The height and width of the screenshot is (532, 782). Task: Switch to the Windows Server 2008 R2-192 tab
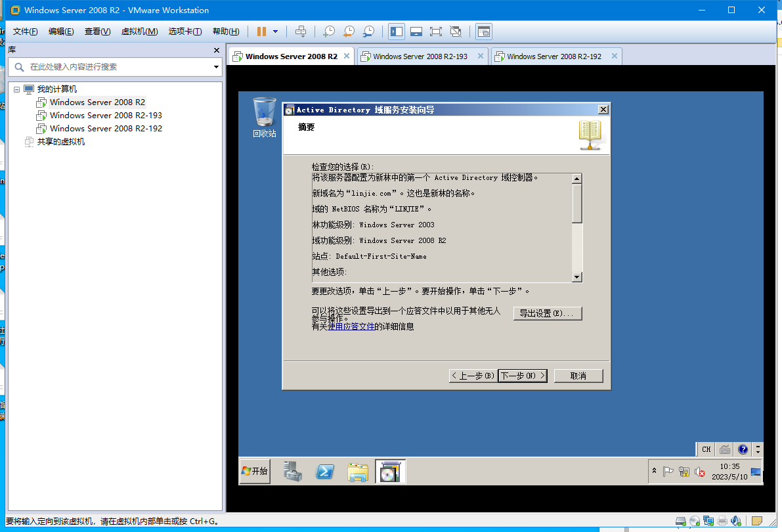click(x=554, y=56)
